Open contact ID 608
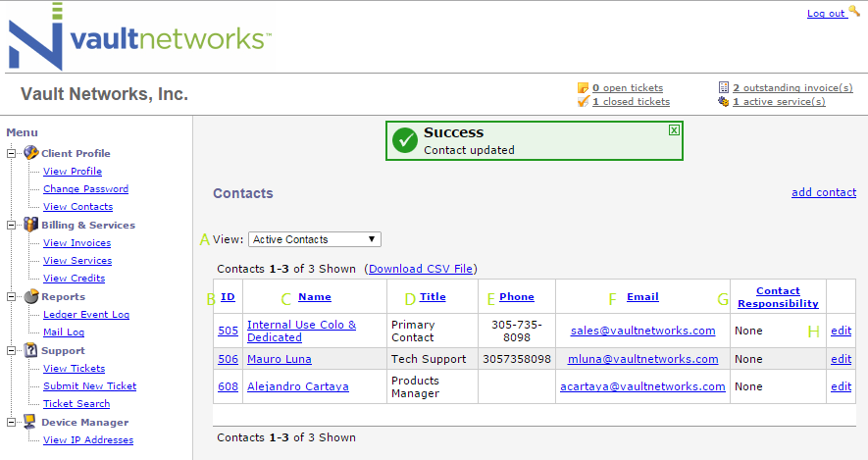This screenshot has width=868, height=460. pyautogui.click(x=229, y=386)
